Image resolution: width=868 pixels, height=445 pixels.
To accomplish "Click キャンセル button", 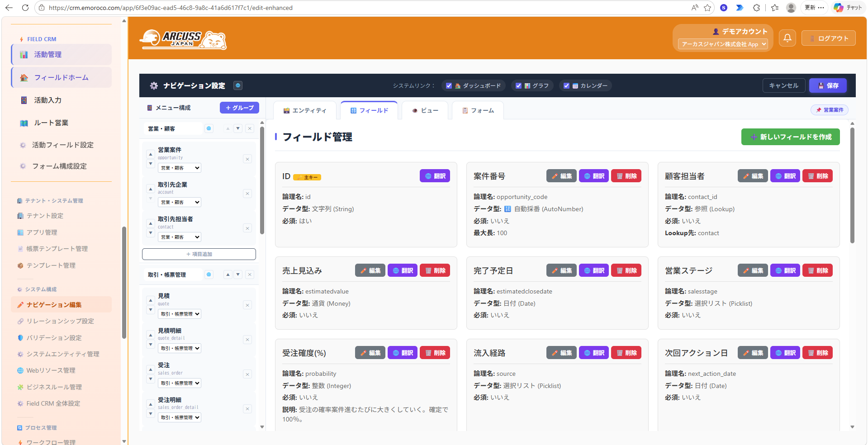I will click(784, 85).
